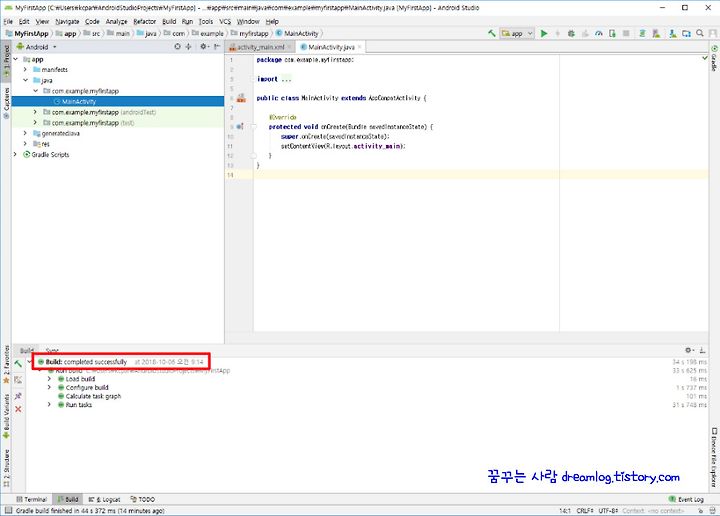Click MainActivity breadcrumb in navigation bar
This screenshot has width=720, height=516.
click(297, 34)
